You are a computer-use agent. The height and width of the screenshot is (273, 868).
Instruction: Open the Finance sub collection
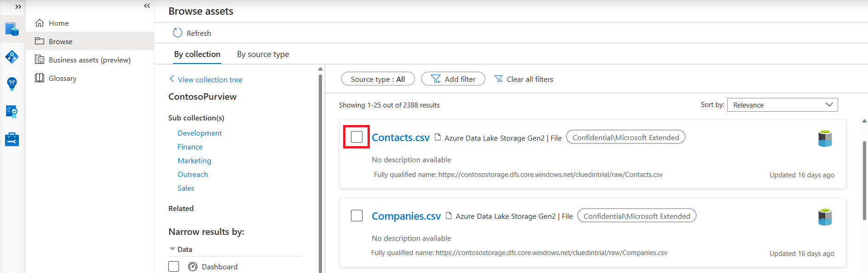(x=190, y=147)
